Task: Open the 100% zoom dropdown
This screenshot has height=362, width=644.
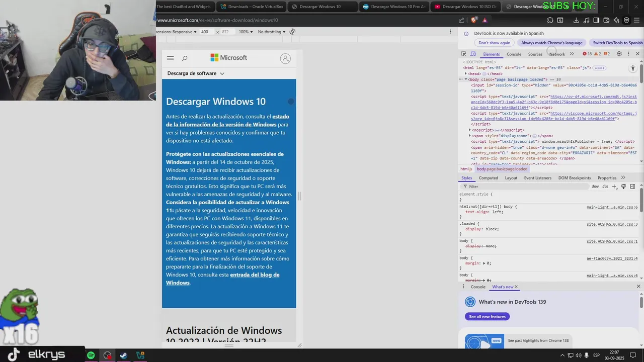Action: click(x=246, y=32)
